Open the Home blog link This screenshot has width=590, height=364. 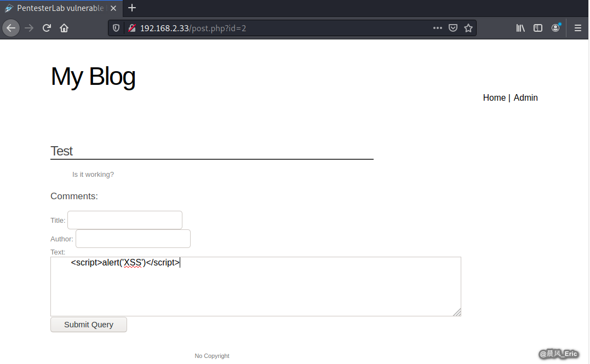point(494,98)
